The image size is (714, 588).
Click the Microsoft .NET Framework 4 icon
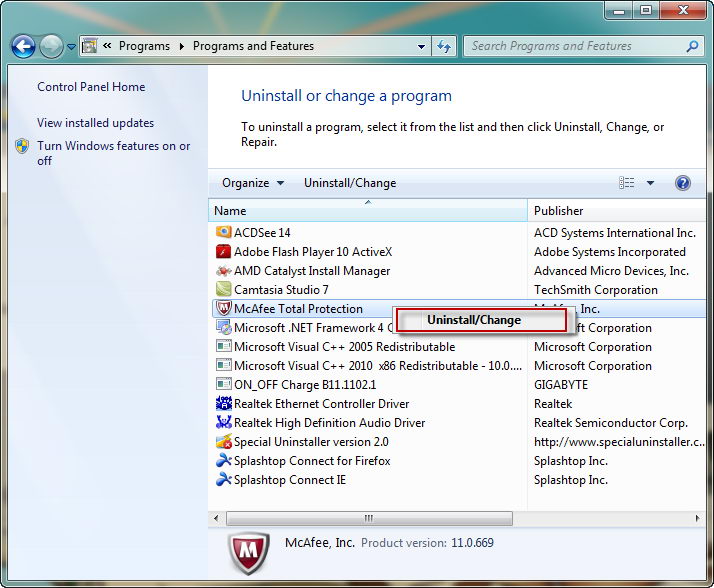(x=224, y=327)
